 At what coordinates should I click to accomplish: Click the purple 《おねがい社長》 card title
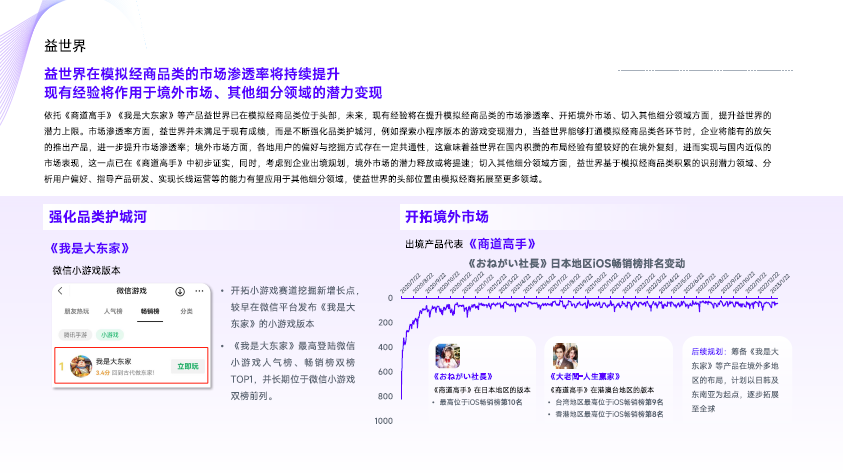[463, 377]
